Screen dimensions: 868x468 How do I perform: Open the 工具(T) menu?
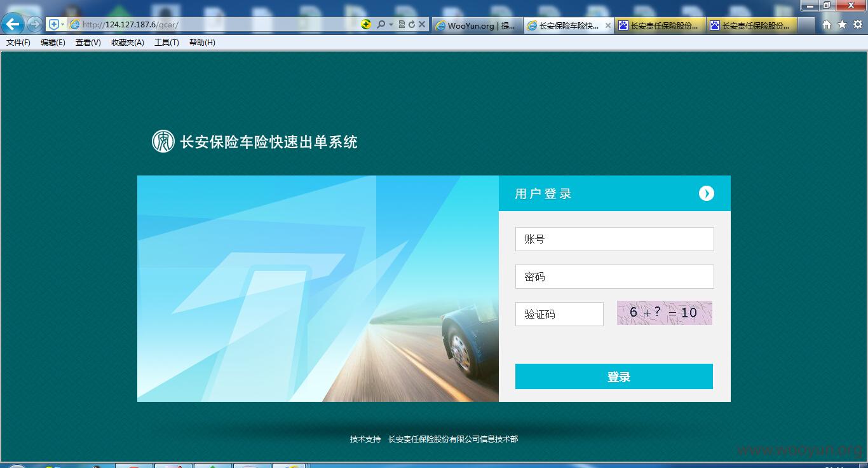166,43
